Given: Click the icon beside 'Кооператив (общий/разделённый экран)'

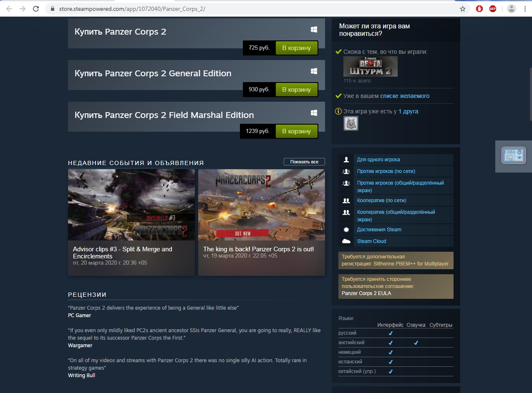Looking at the screenshot, I should coord(346,212).
